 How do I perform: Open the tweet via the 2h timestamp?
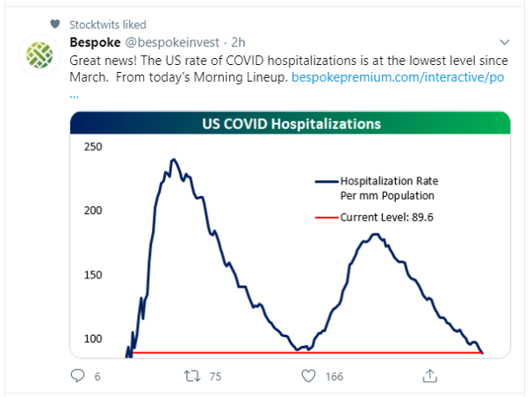pos(238,42)
